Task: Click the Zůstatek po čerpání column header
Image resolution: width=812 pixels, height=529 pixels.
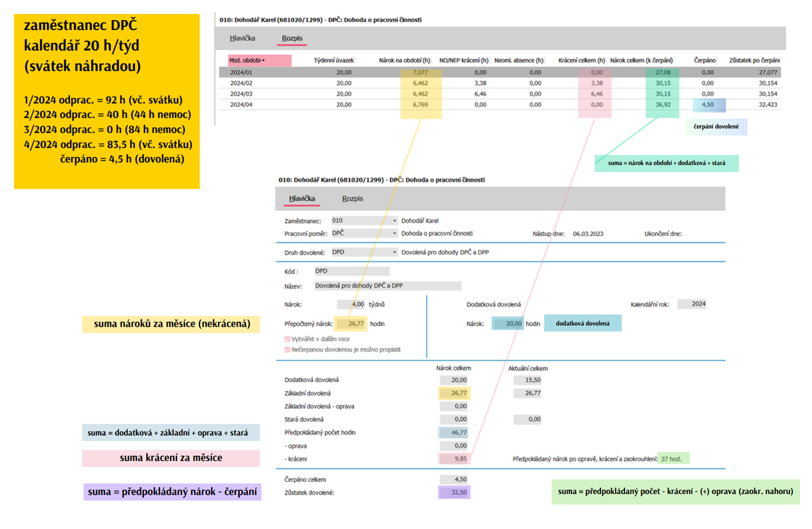Action: (754, 61)
